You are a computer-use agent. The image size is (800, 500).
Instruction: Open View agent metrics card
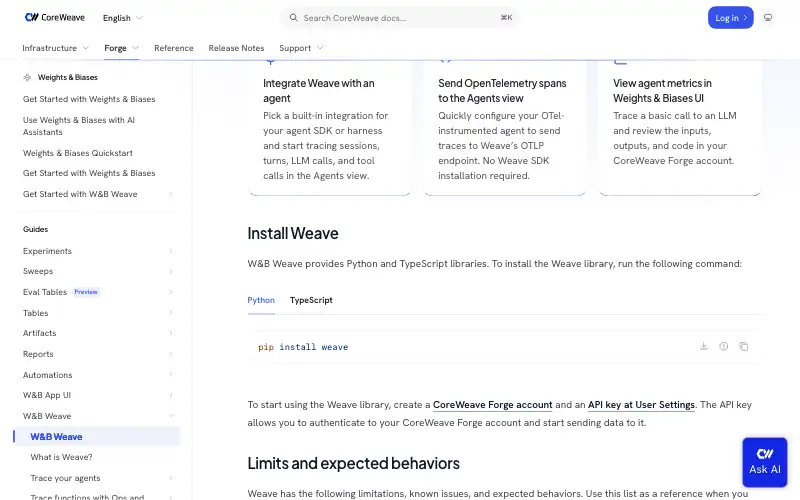click(680, 128)
